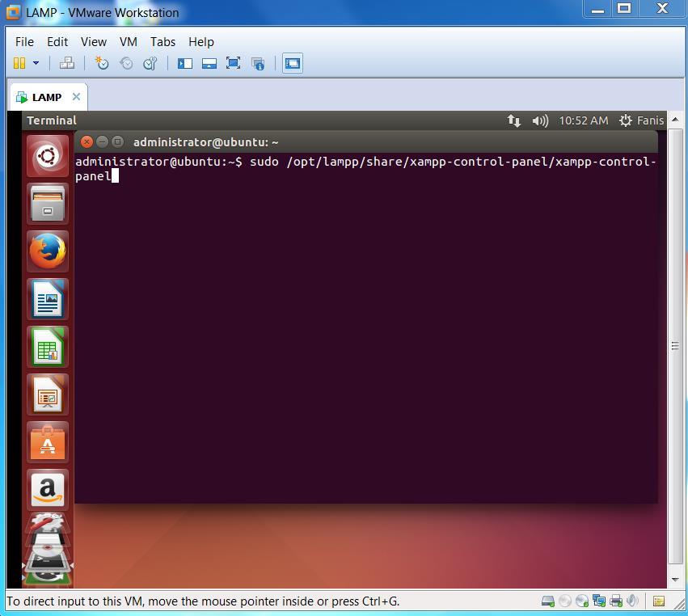Open the Ubuntu network indicator
Image resolution: width=688 pixels, height=616 pixels.
[514, 120]
